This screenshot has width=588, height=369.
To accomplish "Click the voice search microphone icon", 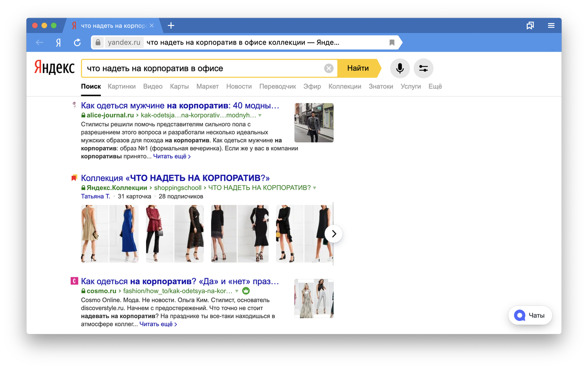I will [400, 68].
